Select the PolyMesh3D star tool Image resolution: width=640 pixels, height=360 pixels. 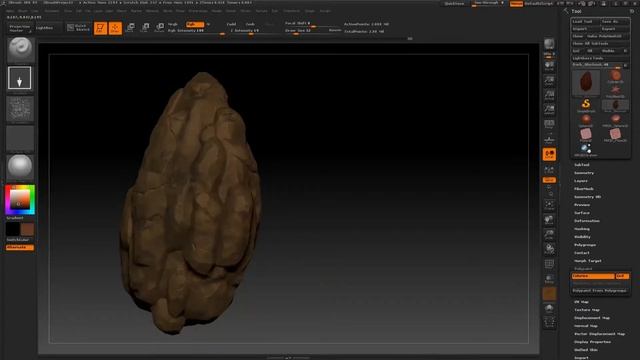[615, 91]
